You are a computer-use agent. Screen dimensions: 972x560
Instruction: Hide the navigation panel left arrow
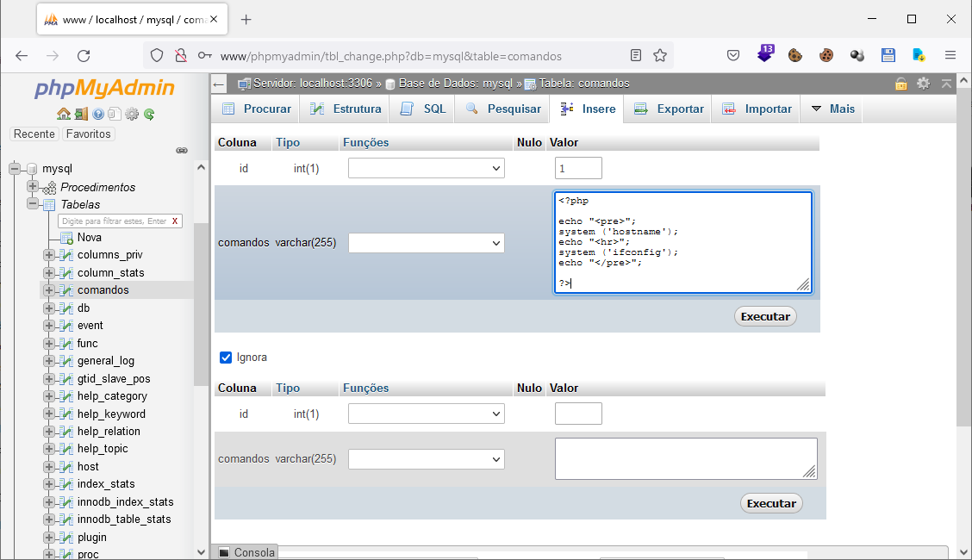click(x=218, y=84)
